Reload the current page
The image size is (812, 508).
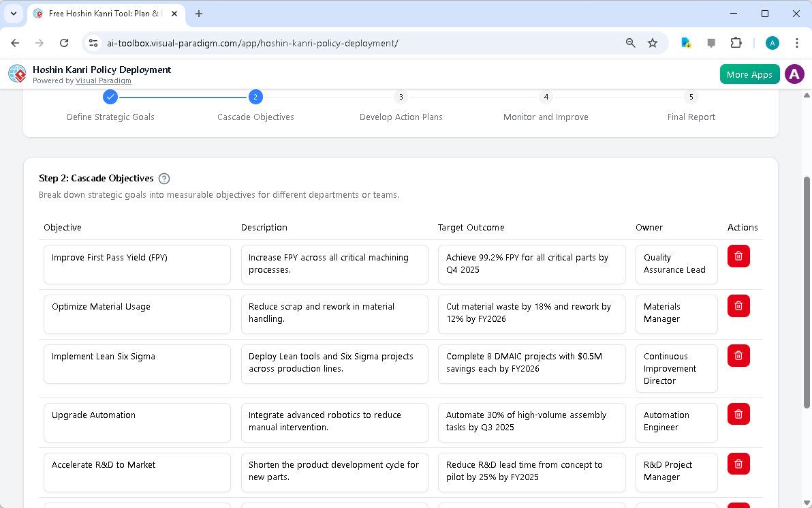click(64, 42)
